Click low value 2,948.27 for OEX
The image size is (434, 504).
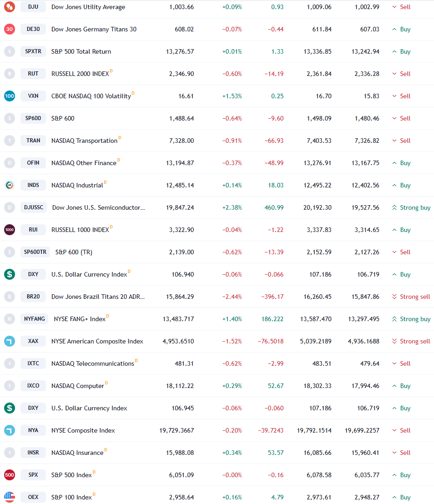(367, 497)
